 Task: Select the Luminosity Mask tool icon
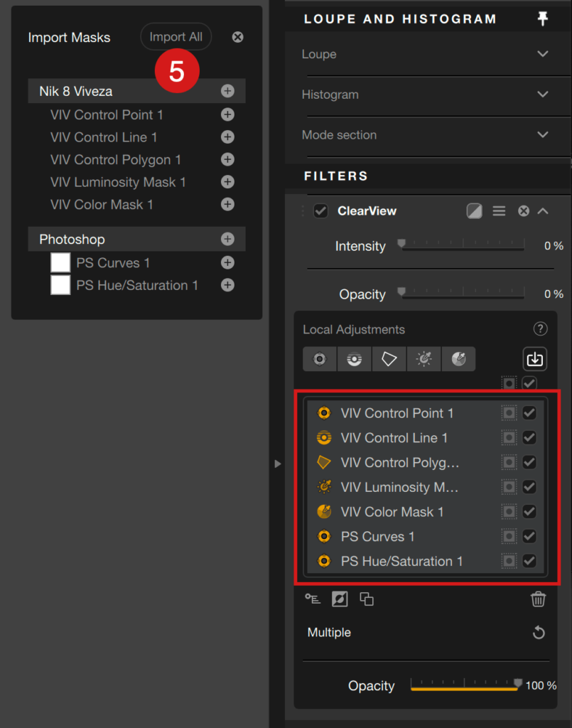(424, 359)
